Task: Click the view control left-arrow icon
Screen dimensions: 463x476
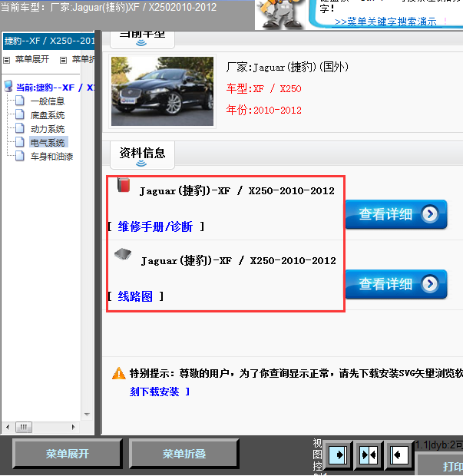Action: [x=399, y=455]
